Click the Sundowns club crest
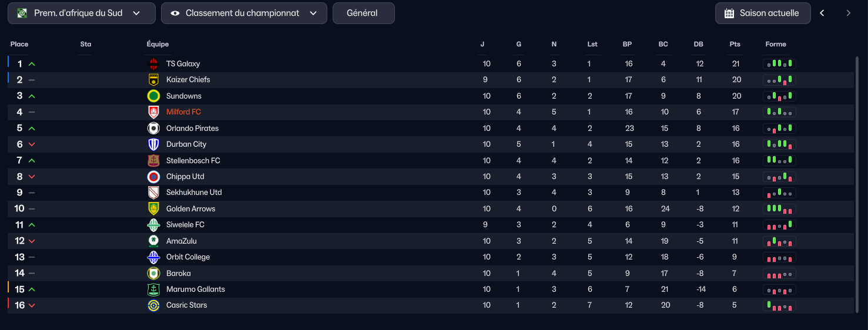The width and height of the screenshot is (868, 330). point(153,96)
